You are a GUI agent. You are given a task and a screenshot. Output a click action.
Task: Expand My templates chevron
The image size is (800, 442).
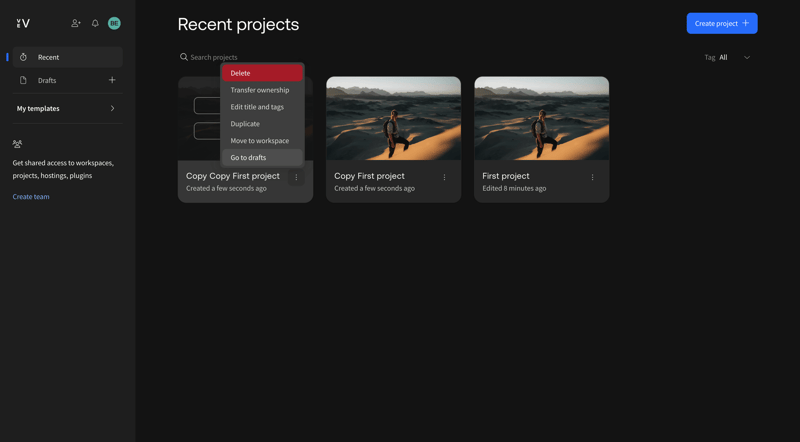112,108
